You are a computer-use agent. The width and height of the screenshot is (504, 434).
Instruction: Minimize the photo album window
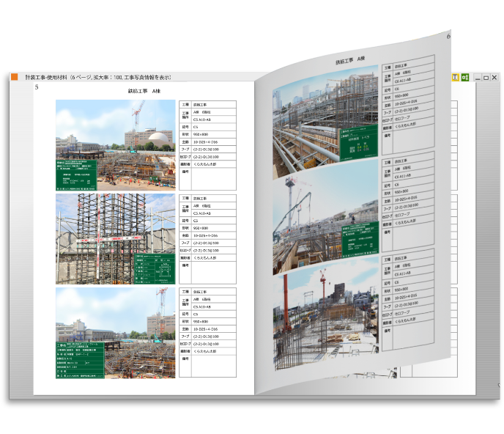(477, 77)
